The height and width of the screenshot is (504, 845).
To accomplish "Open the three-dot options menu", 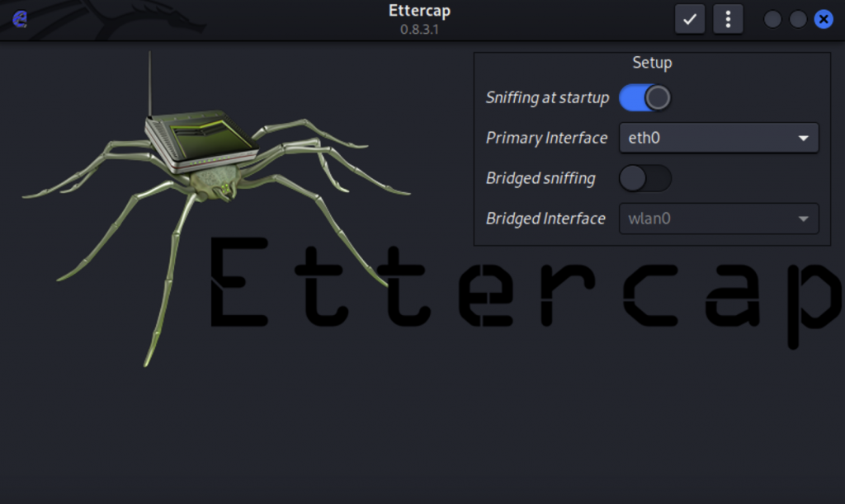I will pos(728,20).
